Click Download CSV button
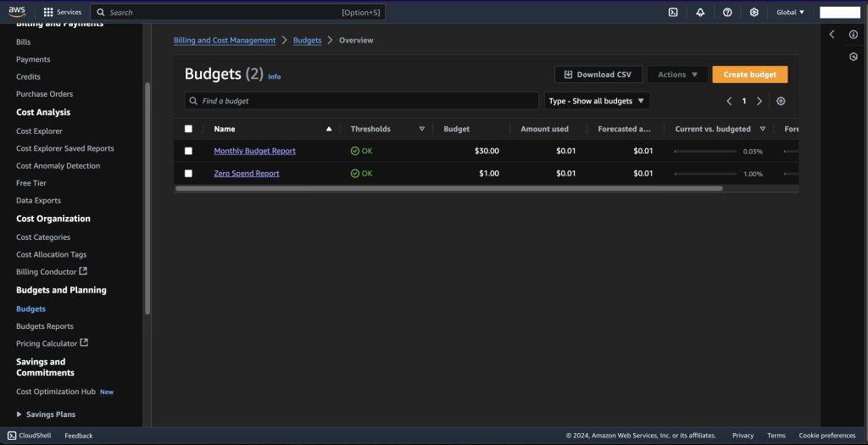 (x=598, y=75)
